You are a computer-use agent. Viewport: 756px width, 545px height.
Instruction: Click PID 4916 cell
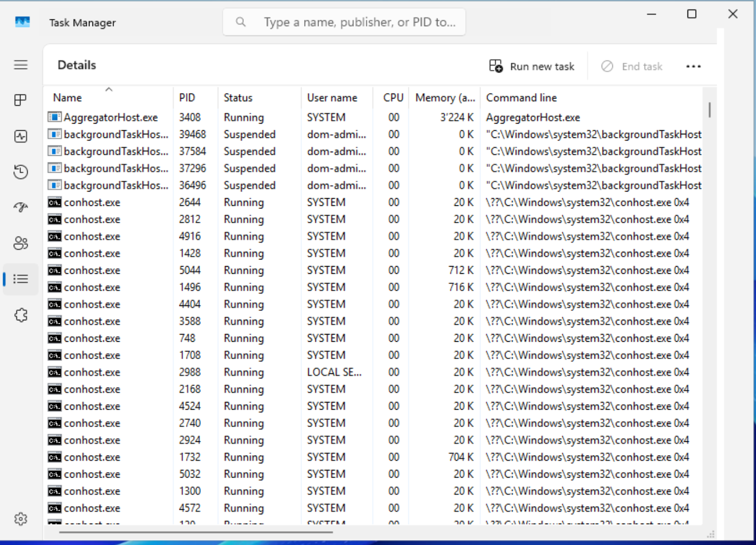(190, 236)
